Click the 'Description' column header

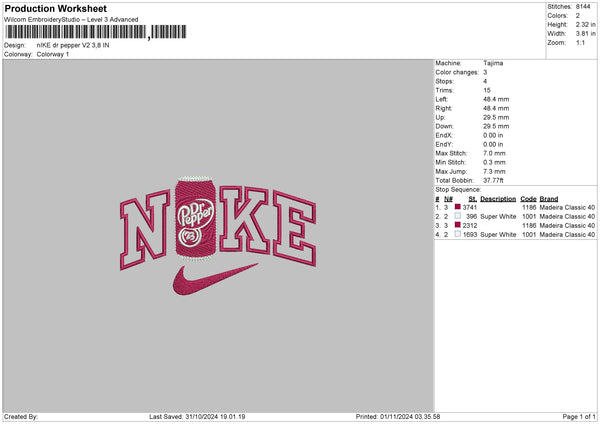click(x=498, y=199)
